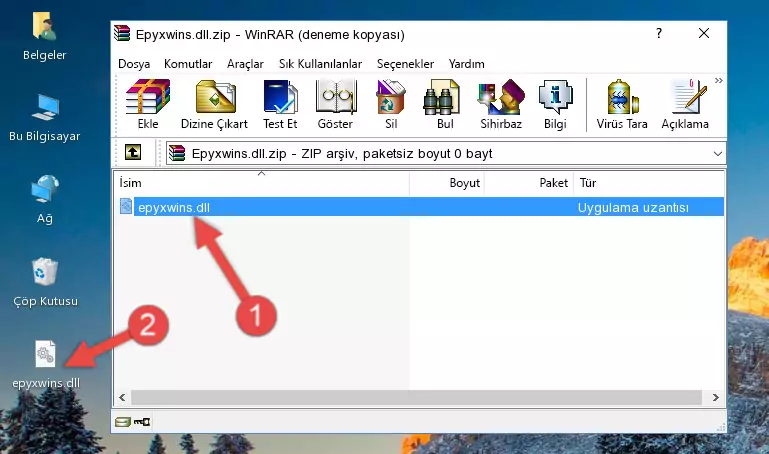This screenshot has width=769, height=454.
Task: Click the Uygulama uzantısı type cell
Action: (x=633, y=207)
